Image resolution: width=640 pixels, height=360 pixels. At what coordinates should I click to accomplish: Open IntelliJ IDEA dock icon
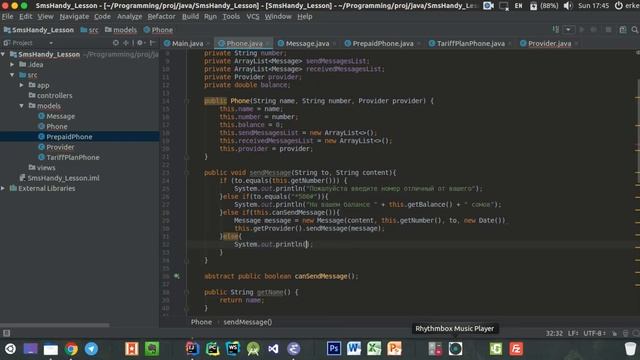pos(192,349)
